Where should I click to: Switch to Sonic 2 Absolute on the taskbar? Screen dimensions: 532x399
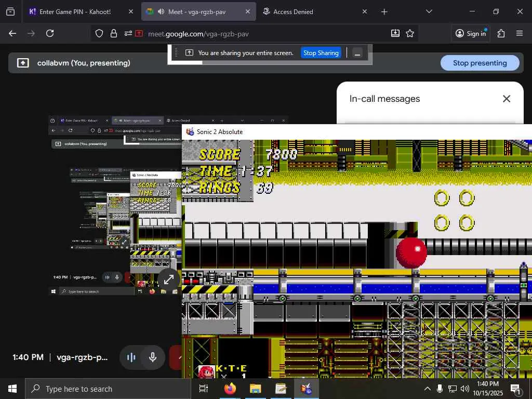point(306,389)
